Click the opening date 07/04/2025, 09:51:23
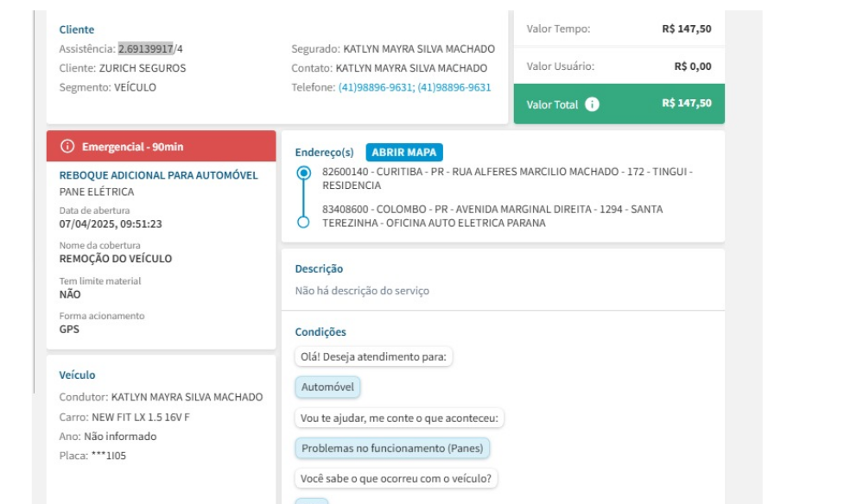844x504 pixels. coord(111,224)
